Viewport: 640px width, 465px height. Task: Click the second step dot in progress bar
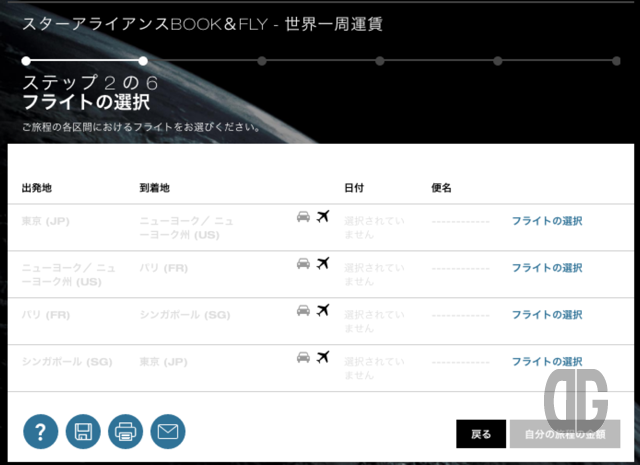(143, 61)
